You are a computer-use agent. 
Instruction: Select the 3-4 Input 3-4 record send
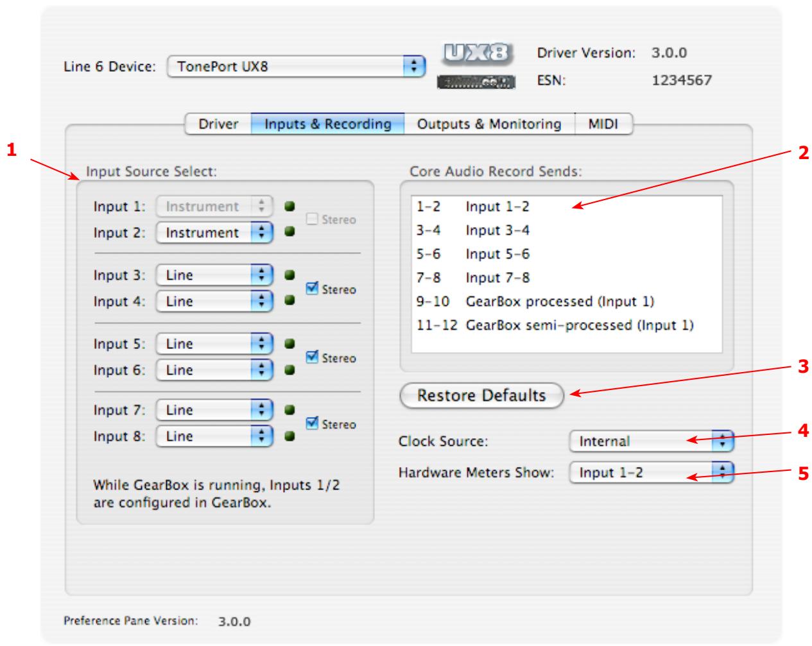(566, 230)
